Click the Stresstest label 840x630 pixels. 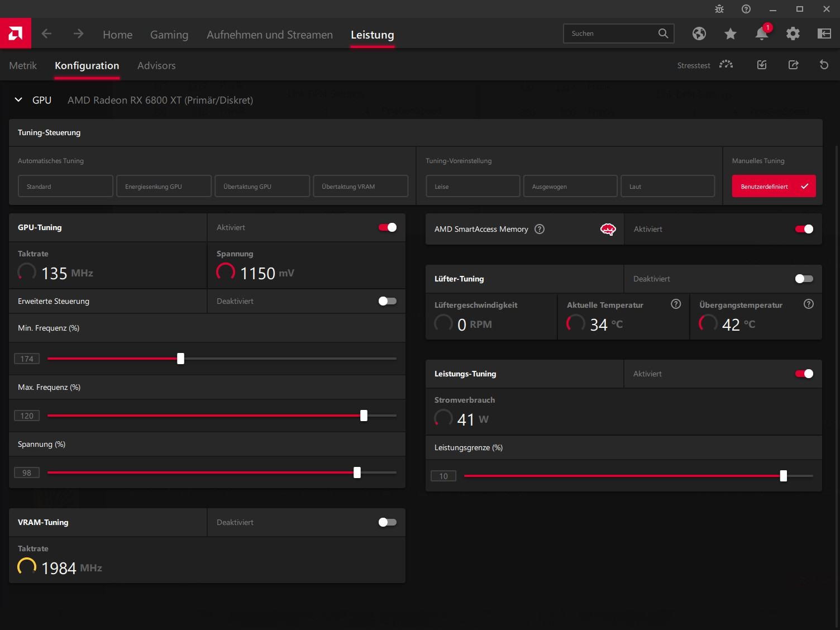click(x=694, y=65)
